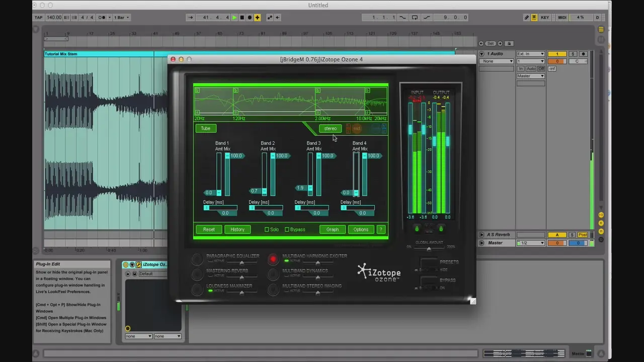Click the Set locator button
This screenshot has height=362, width=644.
491,44
